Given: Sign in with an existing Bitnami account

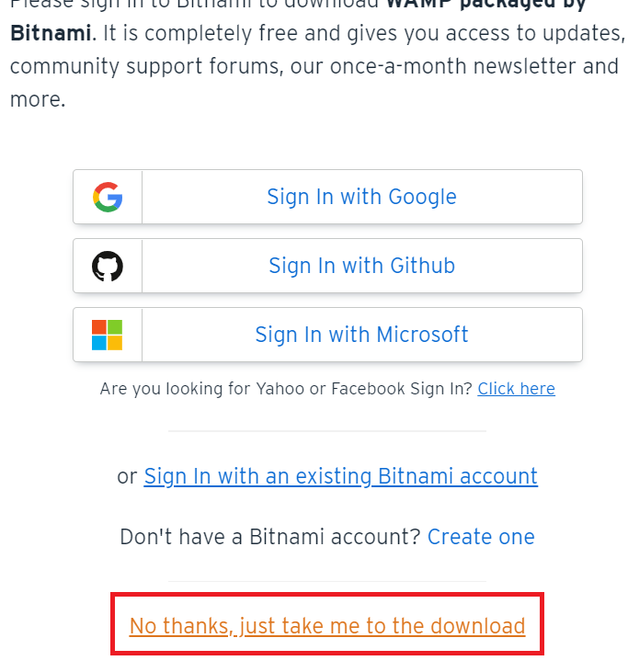Looking at the screenshot, I should coord(340,476).
